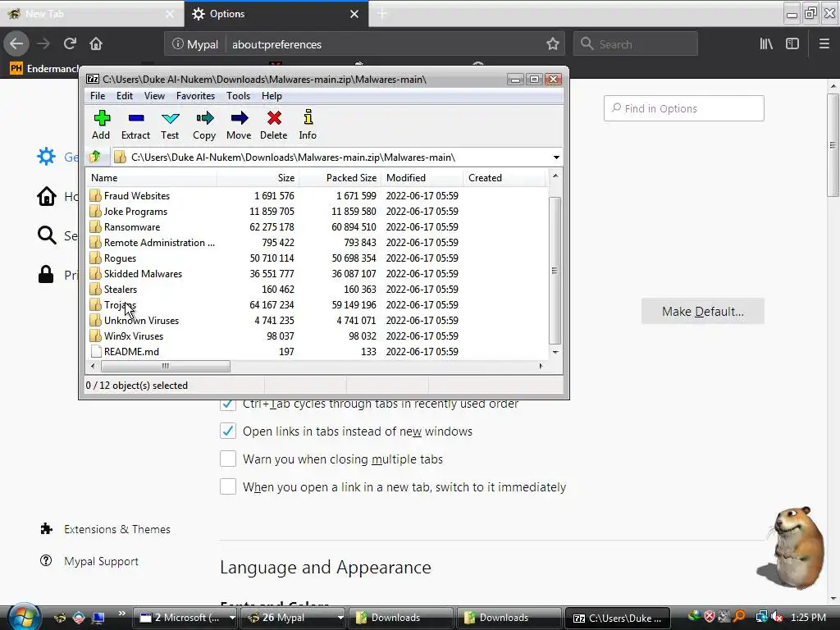This screenshot has width=840, height=630.
Task: Open the Search preferences magnifier icon
Action: [47, 235]
